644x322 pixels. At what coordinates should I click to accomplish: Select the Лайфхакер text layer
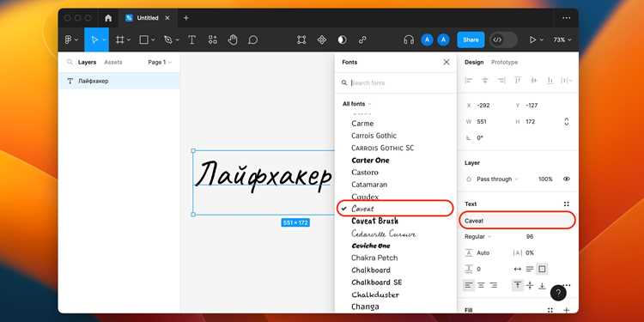click(119, 82)
